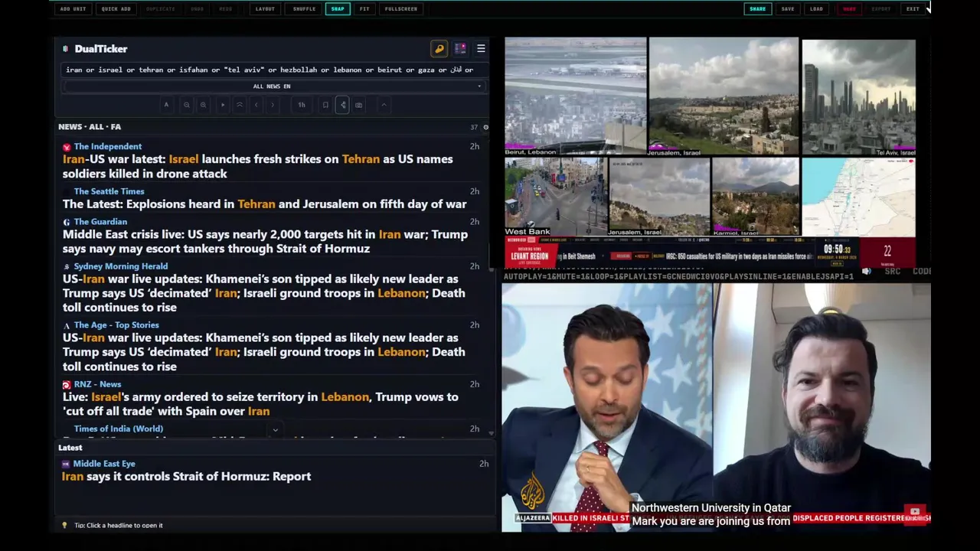Open the LAYOUT menu

265,9
